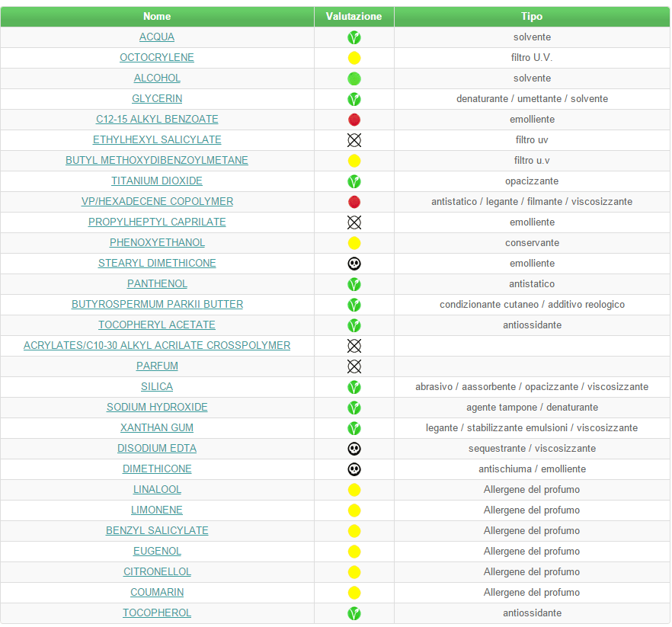672x627 pixels.
Task: Click the skull icon for STEARYL DIMETHICONE
Action: (x=354, y=264)
